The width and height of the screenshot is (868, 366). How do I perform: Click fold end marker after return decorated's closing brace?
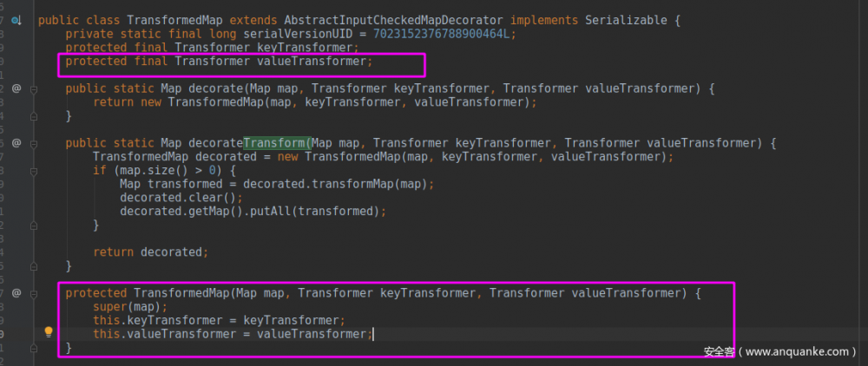point(34,266)
